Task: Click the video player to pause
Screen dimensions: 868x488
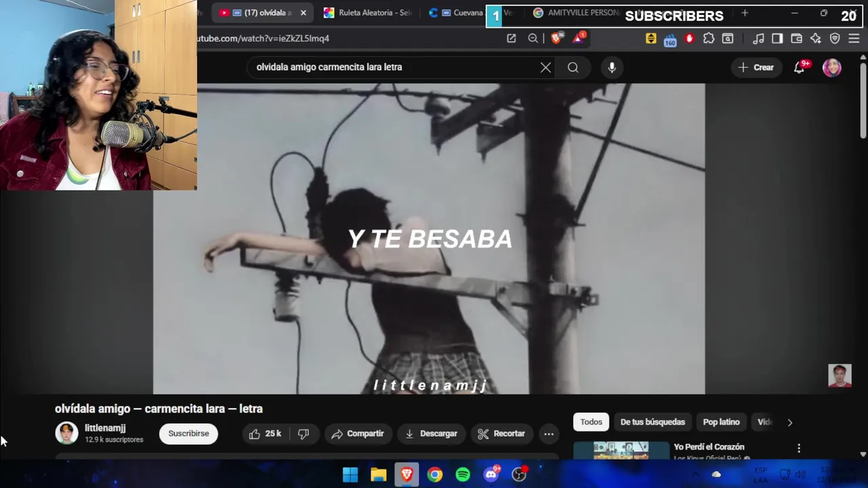Action: tap(429, 239)
